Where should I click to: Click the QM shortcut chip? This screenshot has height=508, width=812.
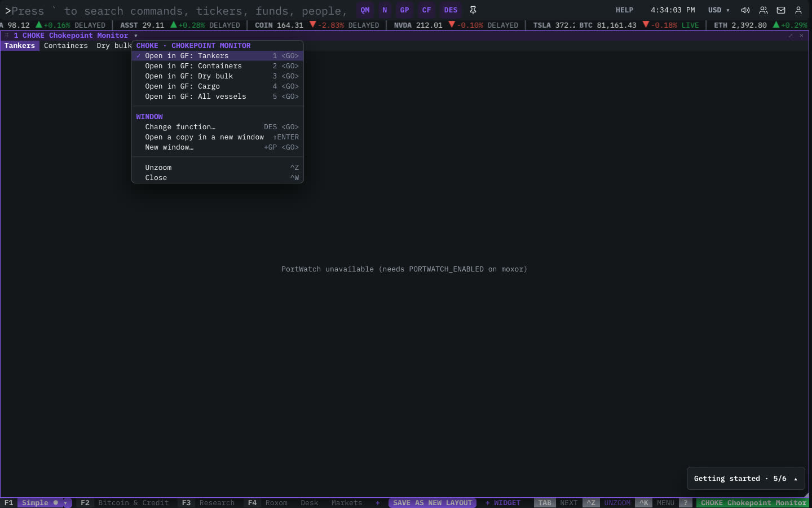pos(365,10)
